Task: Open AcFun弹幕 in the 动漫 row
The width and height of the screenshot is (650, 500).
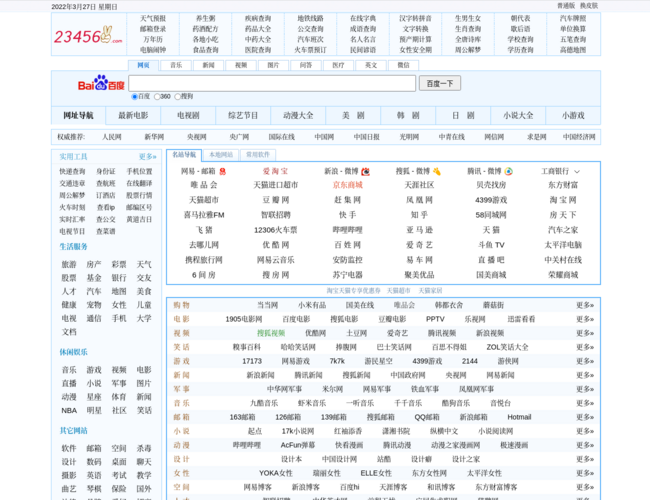Action: [x=298, y=445]
